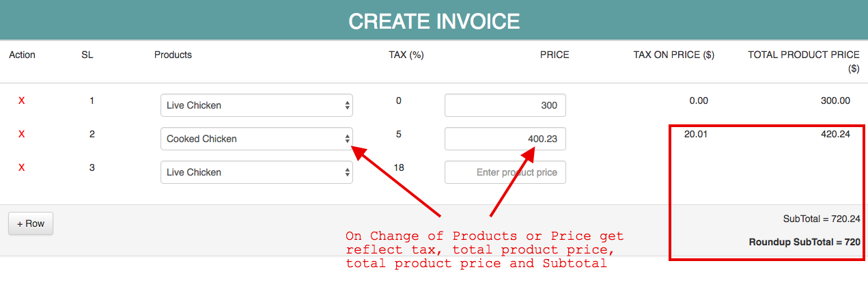Image resolution: width=868 pixels, height=300 pixels.
Task: Expand the Cooked Chicken product dropdown
Action: point(257,139)
